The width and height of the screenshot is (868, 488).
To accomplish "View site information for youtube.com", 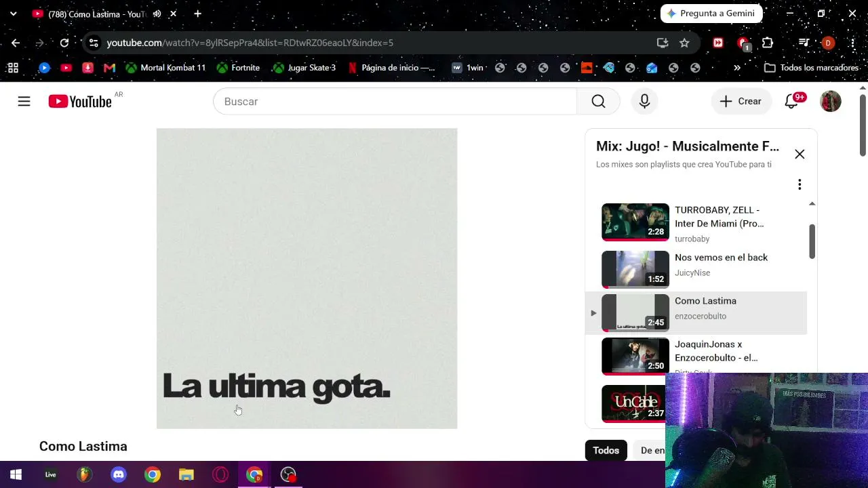I will pyautogui.click(x=94, y=43).
